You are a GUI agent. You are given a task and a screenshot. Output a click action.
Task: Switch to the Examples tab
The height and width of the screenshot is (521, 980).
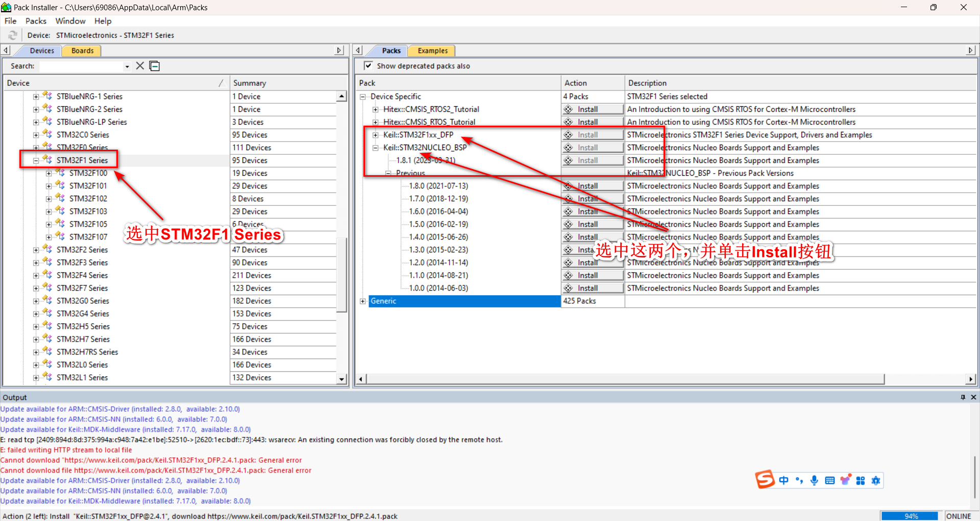pos(432,51)
